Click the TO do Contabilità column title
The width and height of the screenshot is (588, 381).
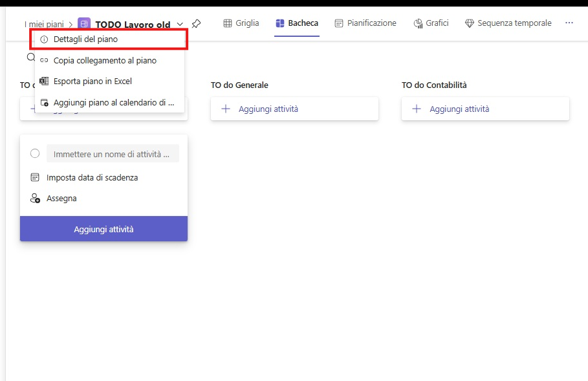(434, 85)
